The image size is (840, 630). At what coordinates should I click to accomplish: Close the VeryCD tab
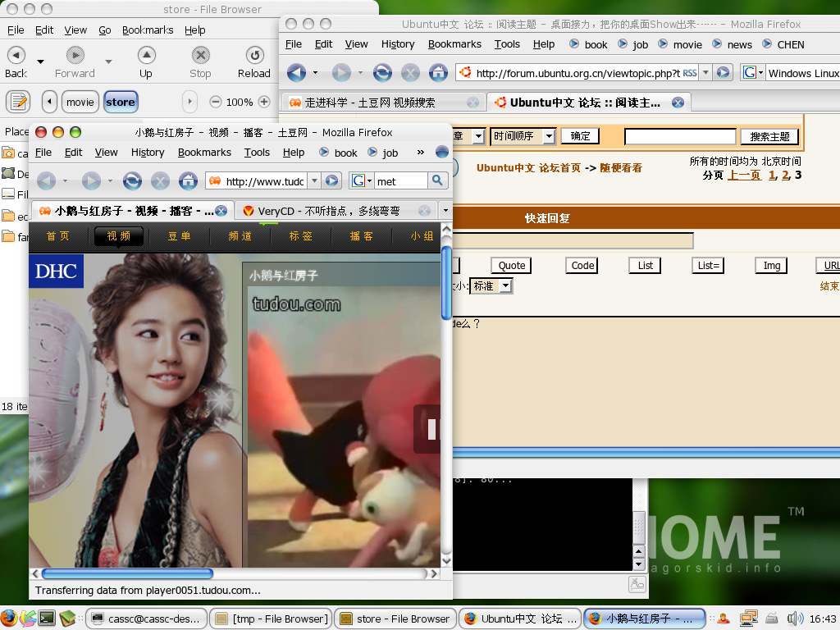coord(424,211)
